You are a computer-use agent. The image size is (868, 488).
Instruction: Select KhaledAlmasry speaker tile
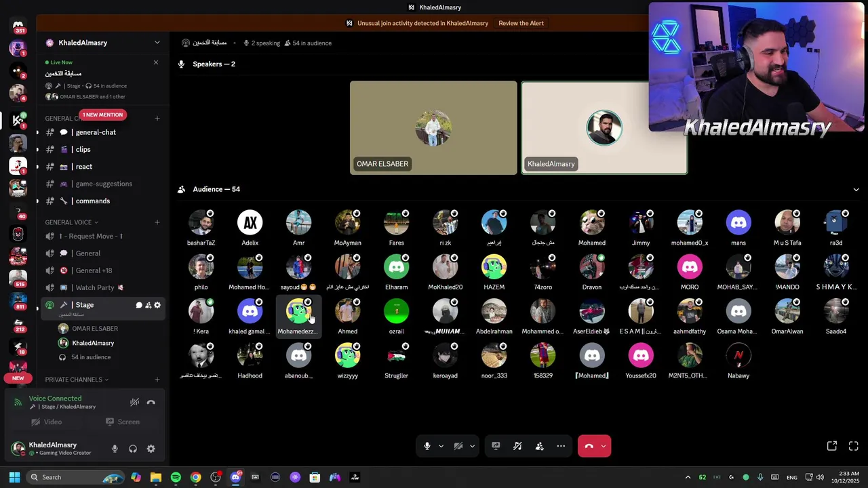(x=604, y=128)
